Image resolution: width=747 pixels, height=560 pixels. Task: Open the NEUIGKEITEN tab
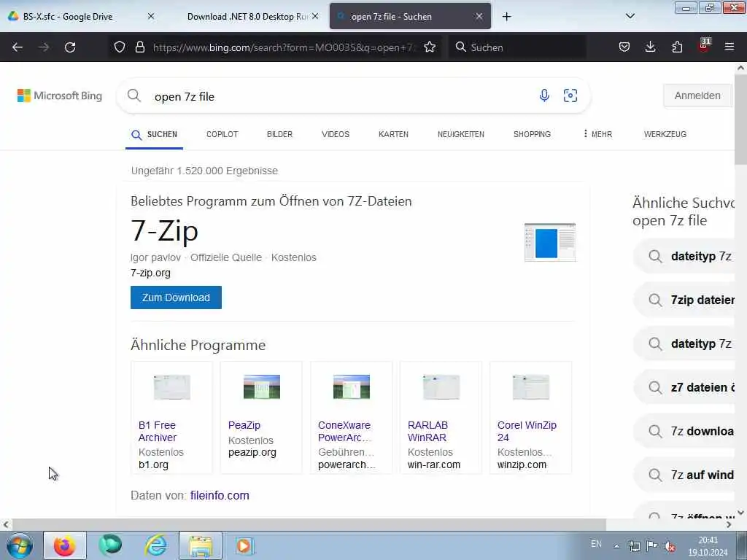coord(461,134)
